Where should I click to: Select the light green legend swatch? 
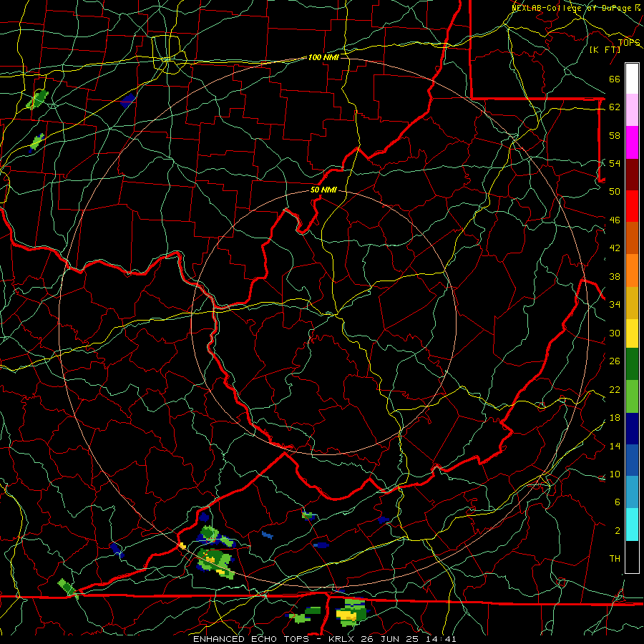[x=632, y=396]
